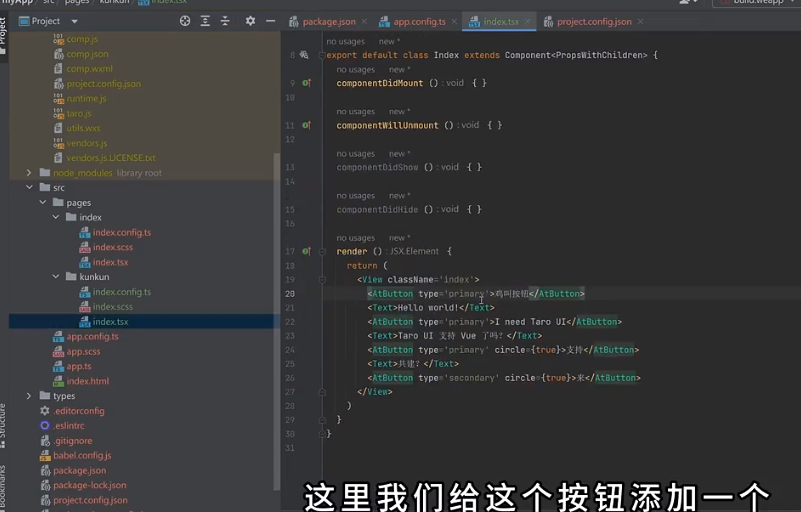Collapse the src folder
801x512 pixels.
point(29,188)
